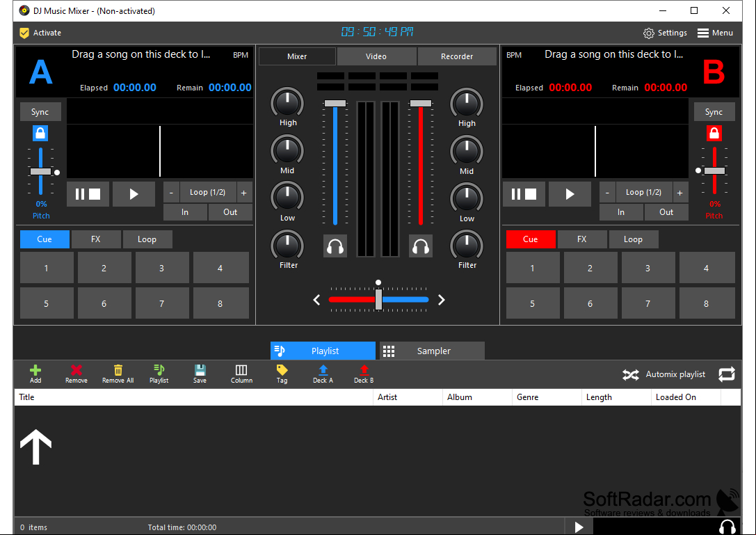Click the Filter knob for deck B
Image resolution: width=756 pixels, height=535 pixels.
pos(467,245)
